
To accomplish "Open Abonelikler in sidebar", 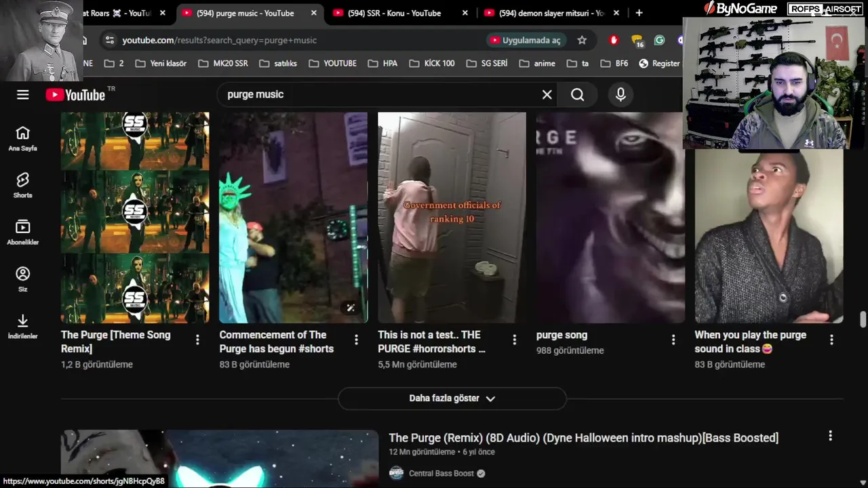I will click(x=23, y=232).
